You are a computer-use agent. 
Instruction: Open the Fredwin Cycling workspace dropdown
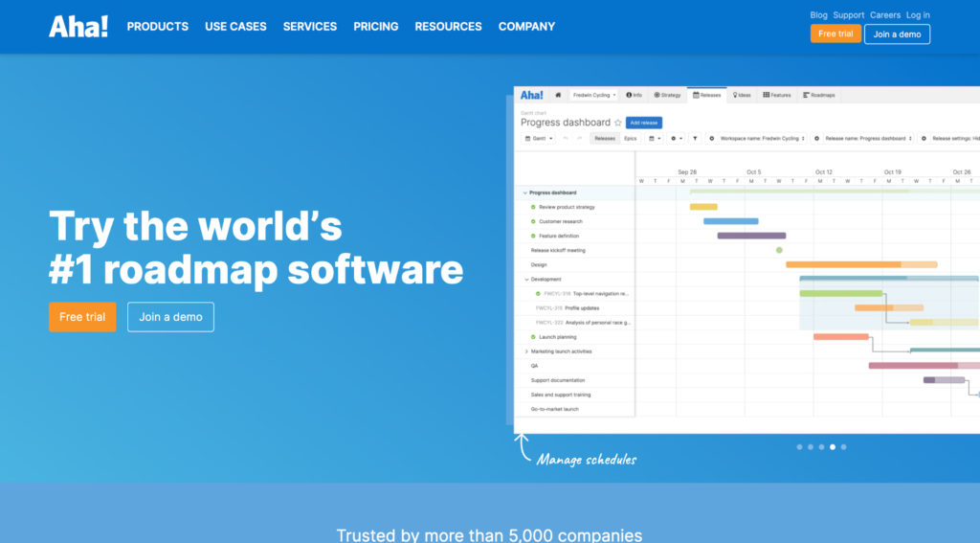click(x=593, y=95)
